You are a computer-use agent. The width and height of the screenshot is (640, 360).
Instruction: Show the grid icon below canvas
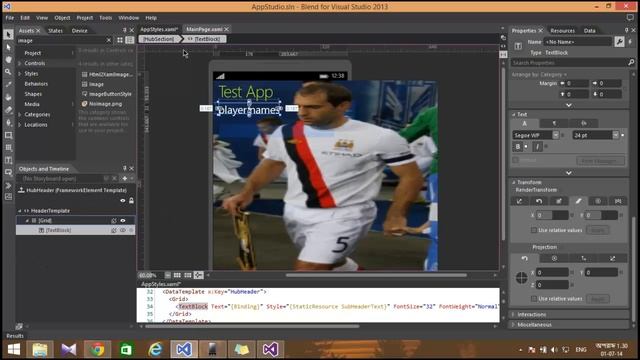177,275
